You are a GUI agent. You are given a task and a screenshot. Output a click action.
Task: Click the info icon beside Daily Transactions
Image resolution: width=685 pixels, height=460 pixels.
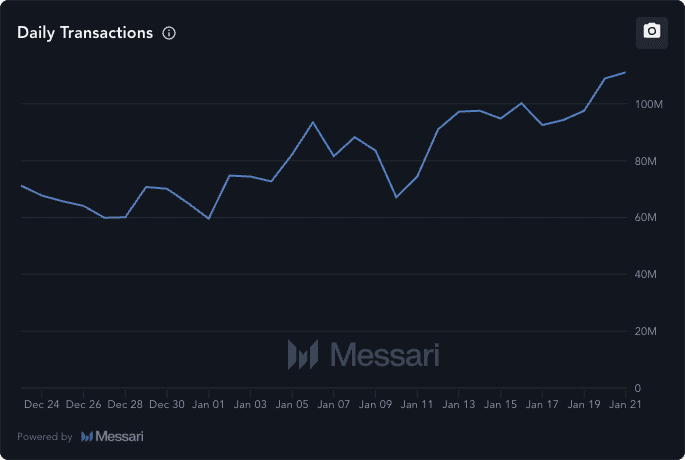169,33
